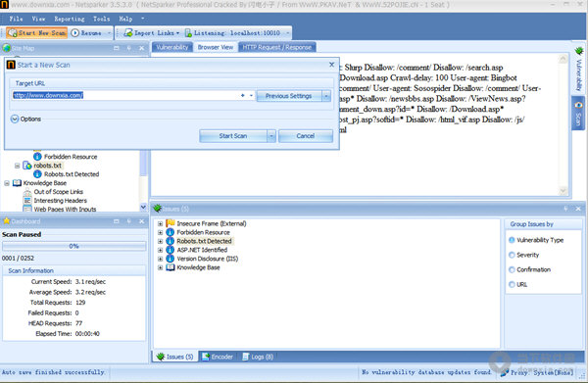Expand the Robots.txt Detected issue group
The image size is (588, 383).
tap(160, 241)
